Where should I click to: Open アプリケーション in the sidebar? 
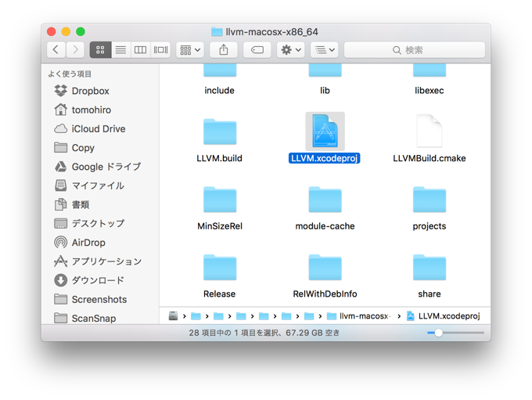pyautogui.click(x=98, y=261)
